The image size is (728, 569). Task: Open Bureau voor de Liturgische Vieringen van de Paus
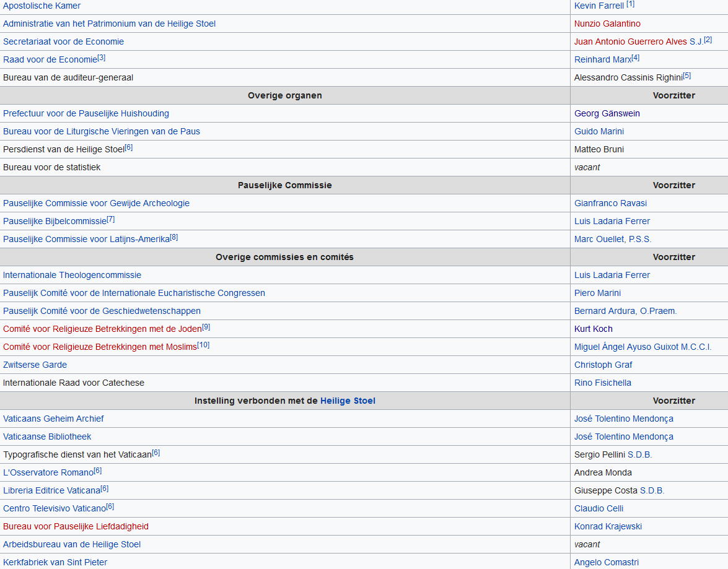[101, 131]
